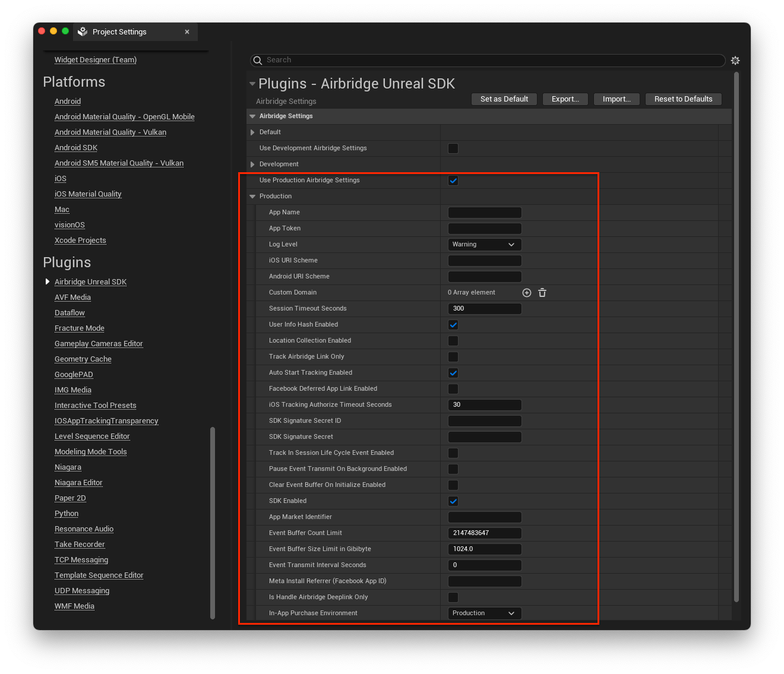
Task: Go to Paper 2D plugin settings
Action: (70, 498)
